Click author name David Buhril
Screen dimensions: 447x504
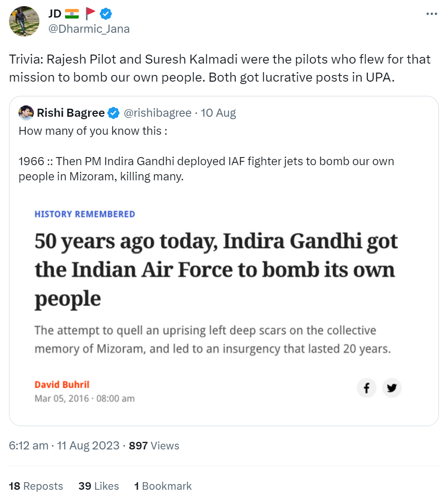pos(62,384)
